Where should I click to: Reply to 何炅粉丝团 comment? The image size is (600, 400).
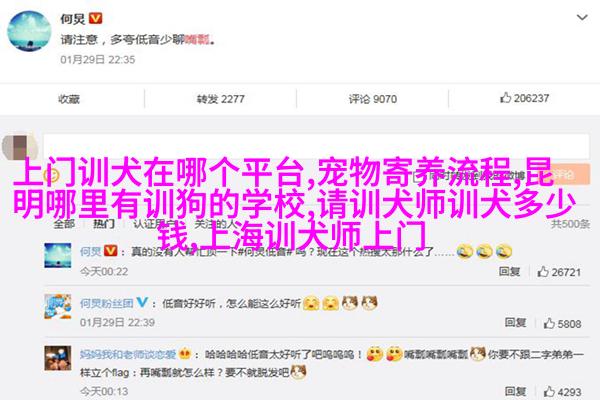click(515, 323)
